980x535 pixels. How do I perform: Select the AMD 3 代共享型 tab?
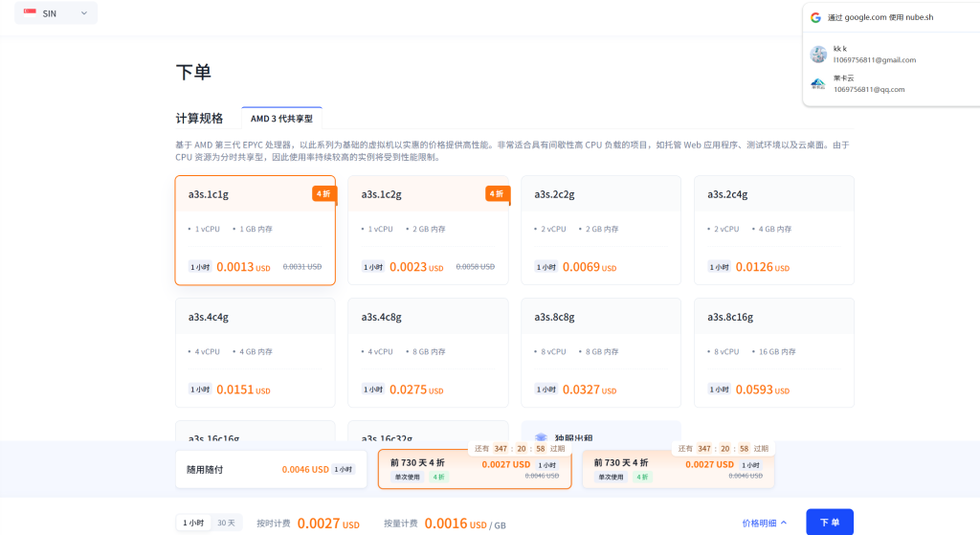point(281,119)
